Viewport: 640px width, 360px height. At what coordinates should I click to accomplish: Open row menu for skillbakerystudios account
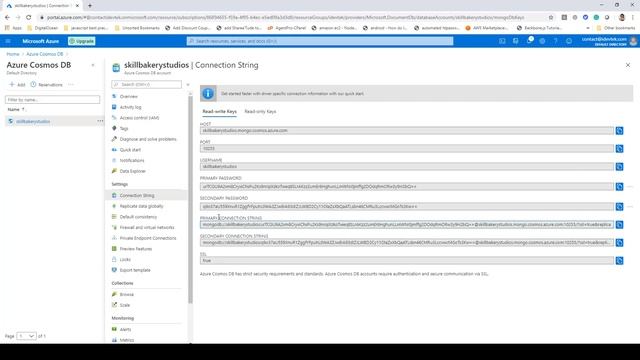tap(100, 121)
